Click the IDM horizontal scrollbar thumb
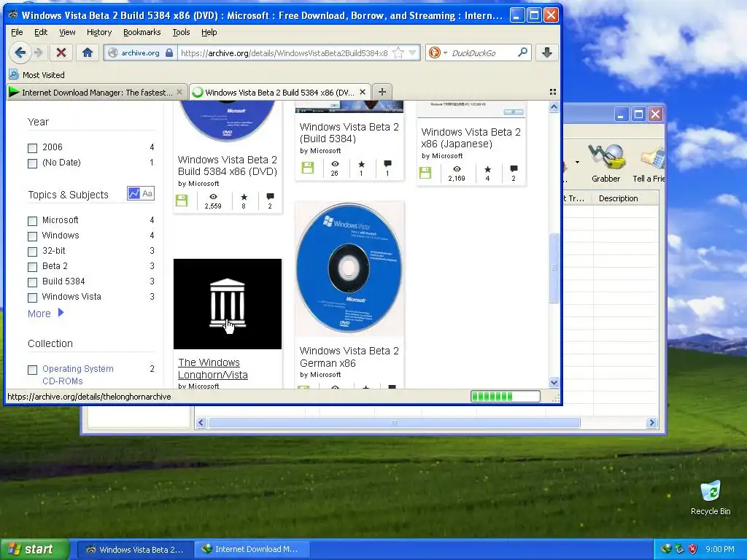Viewport: 747px width, 560px height. pyautogui.click(x=394, y=422)
